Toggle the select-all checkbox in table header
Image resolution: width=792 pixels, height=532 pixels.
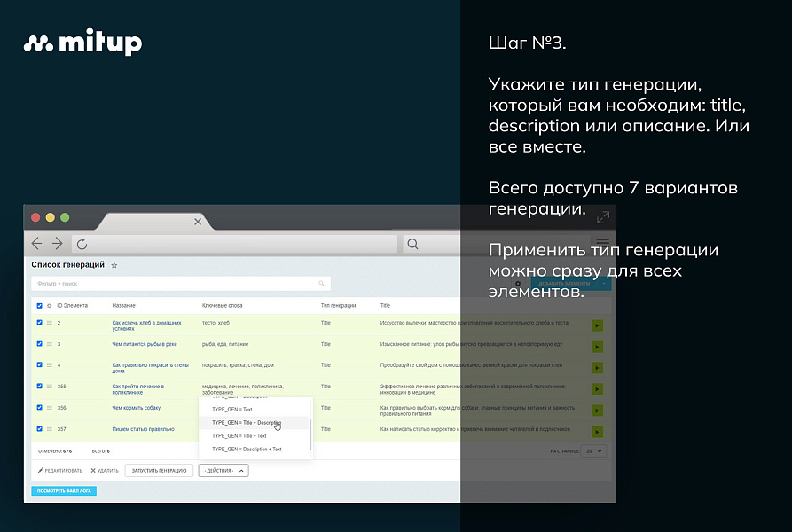[39, 305]
